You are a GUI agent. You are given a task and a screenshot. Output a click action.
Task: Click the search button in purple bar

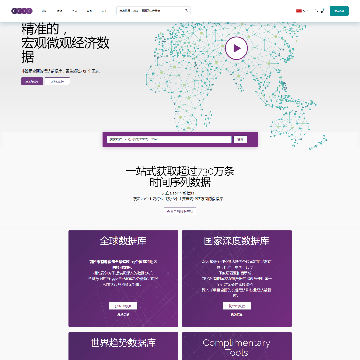[x=240, y=140]
